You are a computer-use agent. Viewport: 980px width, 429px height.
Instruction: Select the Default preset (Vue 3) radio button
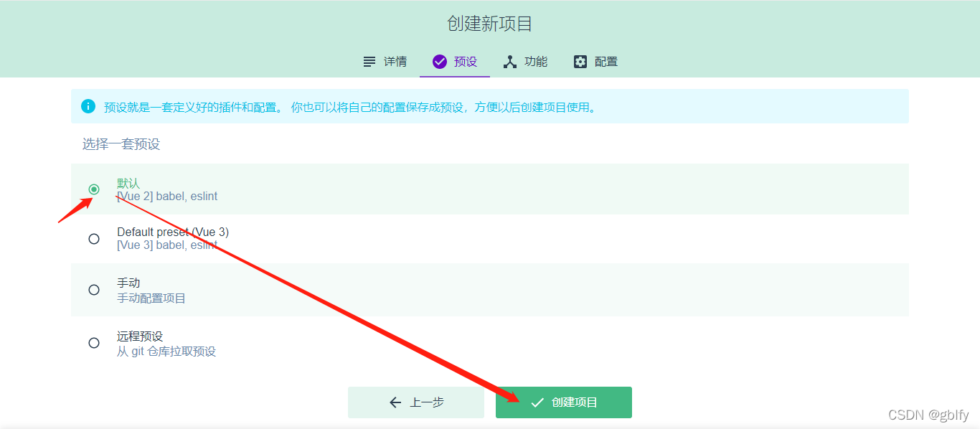point(94,238)
